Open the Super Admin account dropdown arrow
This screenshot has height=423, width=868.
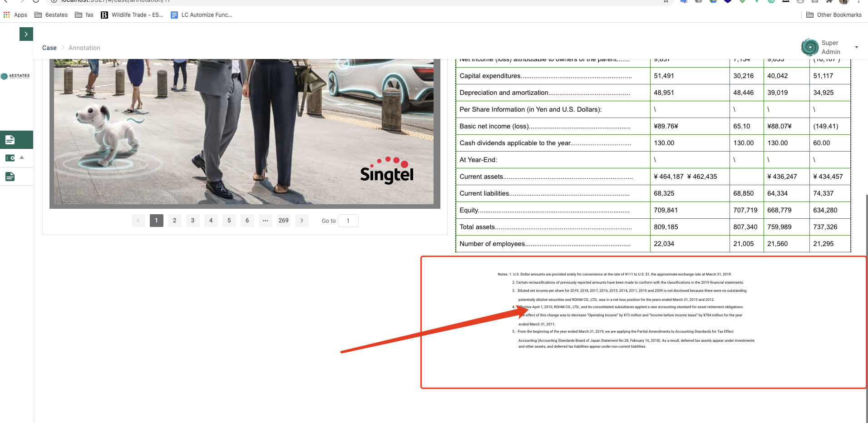[857, 47]
